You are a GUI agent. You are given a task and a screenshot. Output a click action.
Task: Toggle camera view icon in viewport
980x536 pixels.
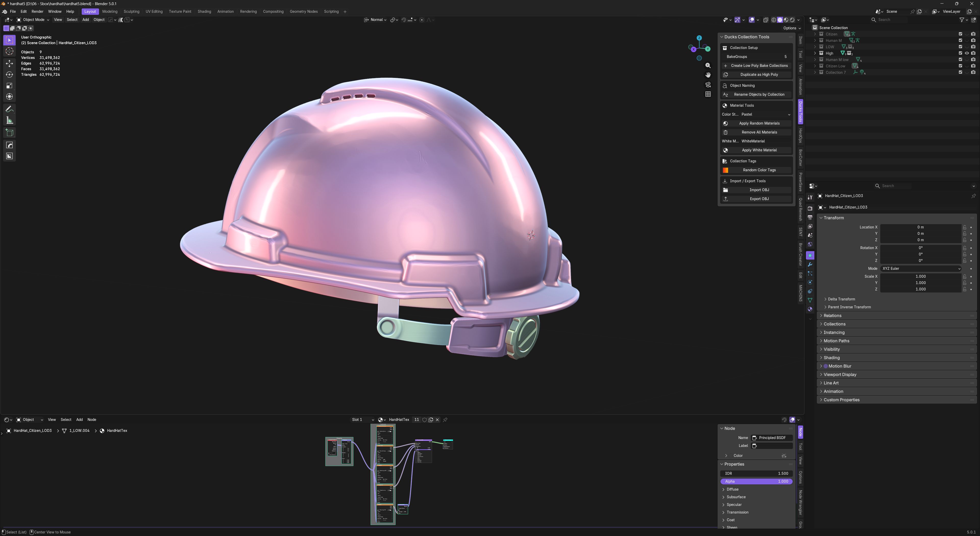[x=708, y=84]
